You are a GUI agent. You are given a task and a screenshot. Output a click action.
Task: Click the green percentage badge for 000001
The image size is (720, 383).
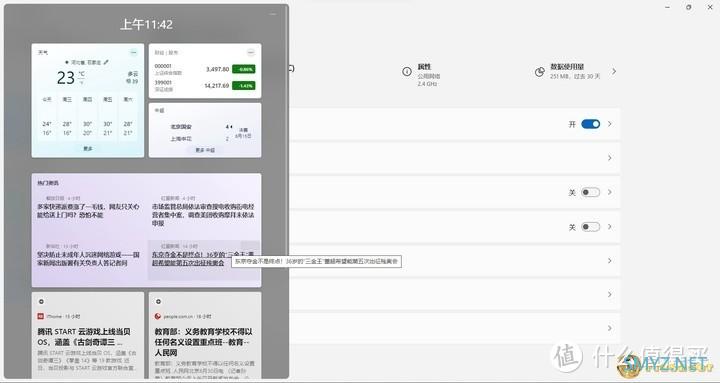243,69
